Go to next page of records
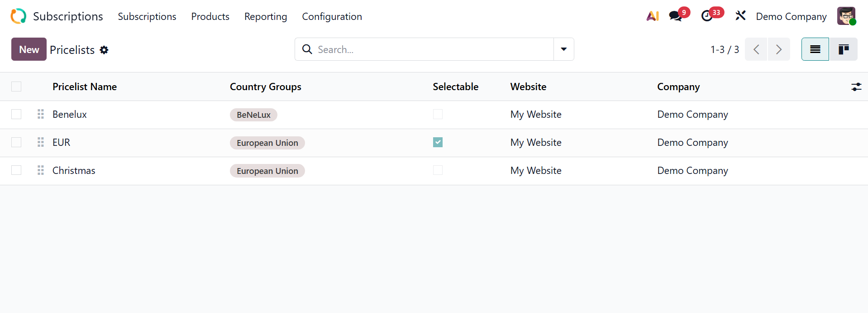This screenshot has height=313, width=868. pos(779,49)
